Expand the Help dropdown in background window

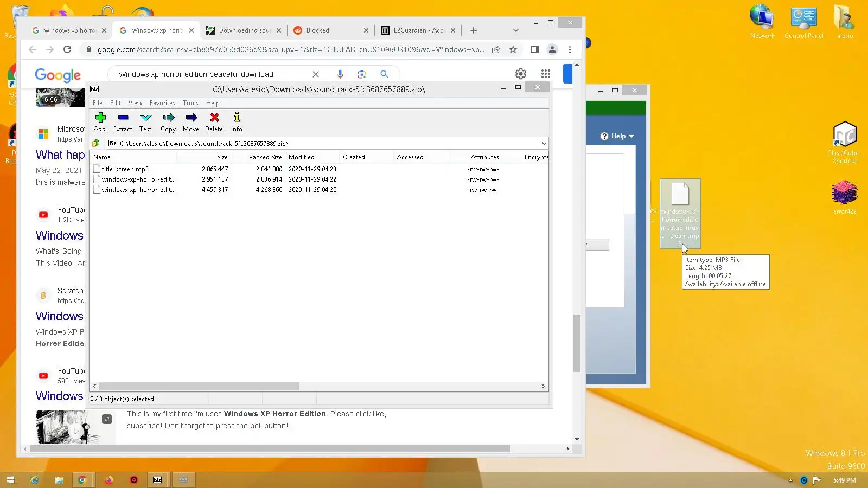617,136
